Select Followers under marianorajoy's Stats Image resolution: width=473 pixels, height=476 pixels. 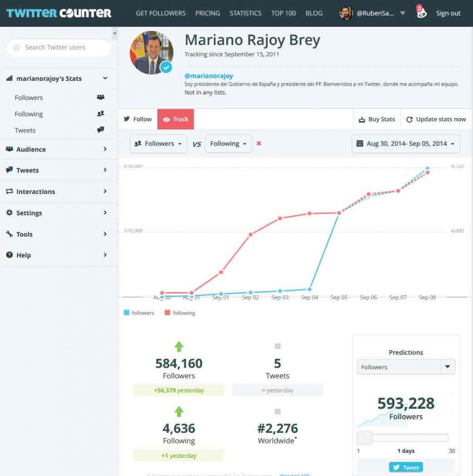[x=29, y=98]
